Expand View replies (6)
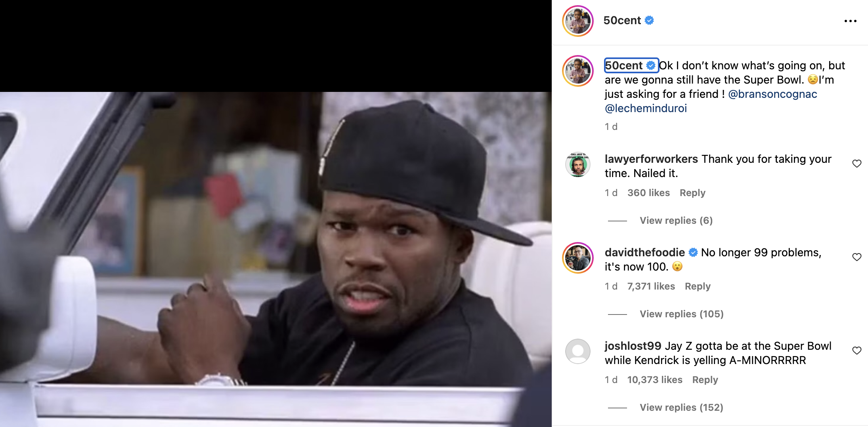Image resolution: width=868 pixels, height=427 pixels. (x=676, y=221)
